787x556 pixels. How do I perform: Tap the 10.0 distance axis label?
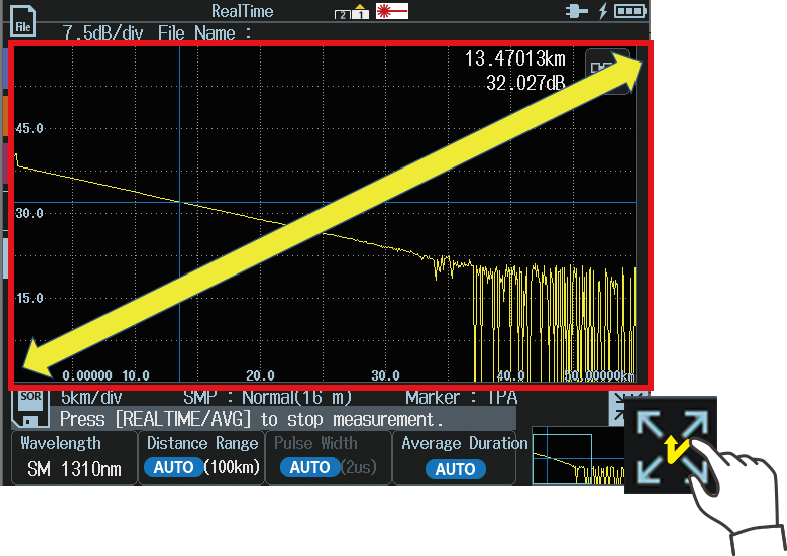[x=136, y=375]
